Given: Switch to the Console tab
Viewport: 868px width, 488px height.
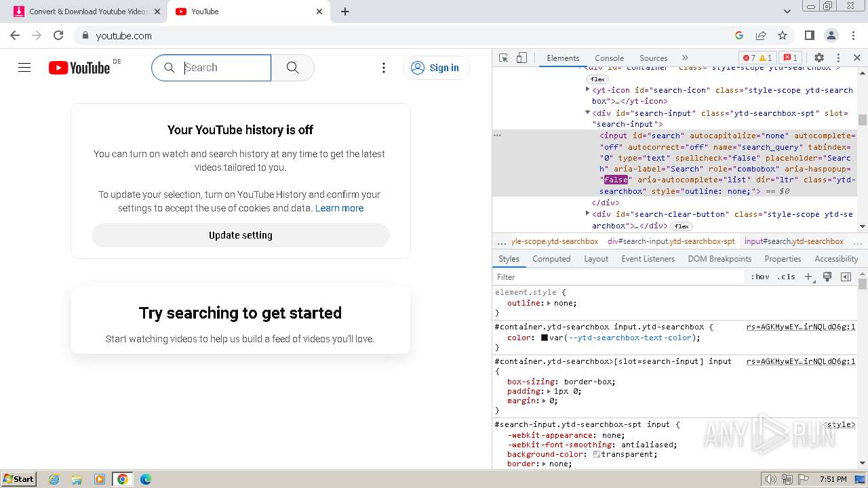Looking at the screenshot, I should click(x=609, y=58).
